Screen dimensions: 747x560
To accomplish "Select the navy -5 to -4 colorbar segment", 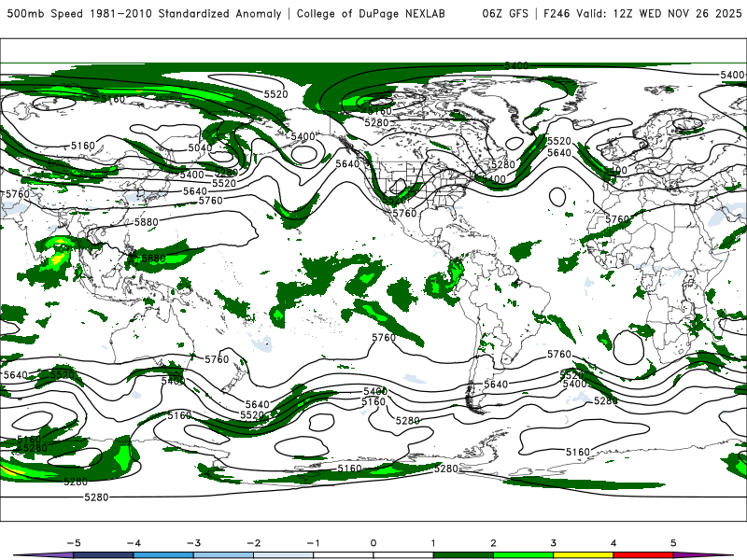I will point(104,555).
